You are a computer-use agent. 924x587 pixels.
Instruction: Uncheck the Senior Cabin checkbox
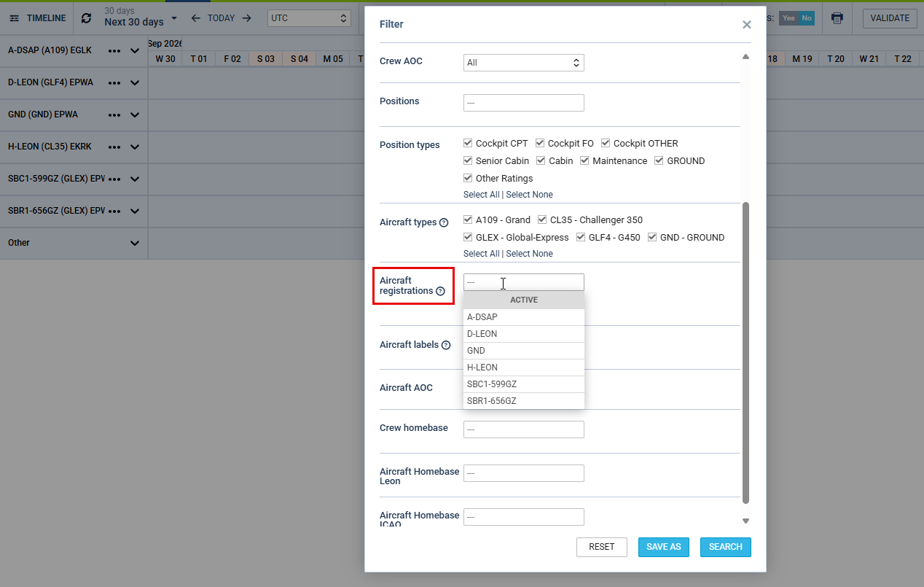468,161
